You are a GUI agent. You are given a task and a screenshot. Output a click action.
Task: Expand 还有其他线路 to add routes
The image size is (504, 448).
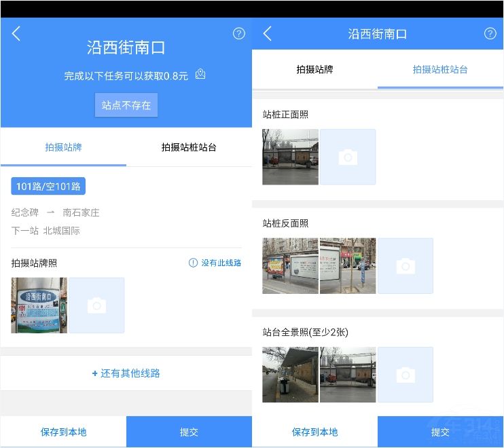126,373
